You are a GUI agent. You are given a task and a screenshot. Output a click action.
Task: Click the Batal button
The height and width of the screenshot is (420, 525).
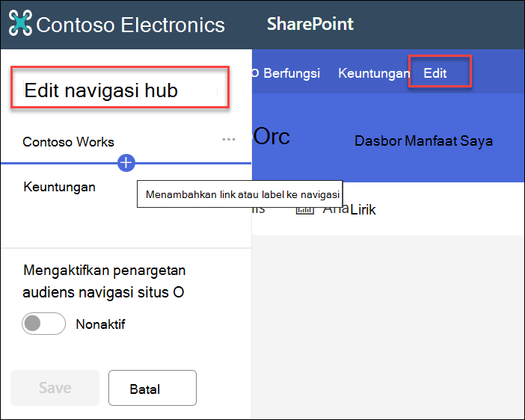(153, 388)
